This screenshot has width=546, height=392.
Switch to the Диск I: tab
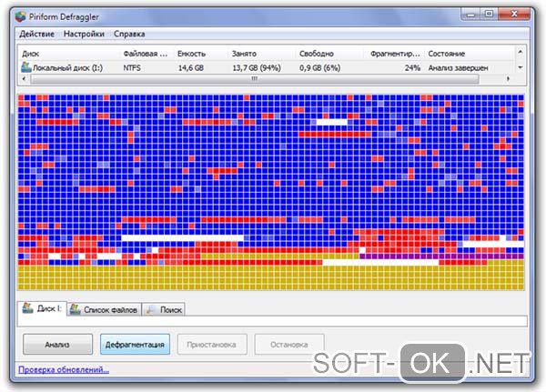(x=42, y=309)
